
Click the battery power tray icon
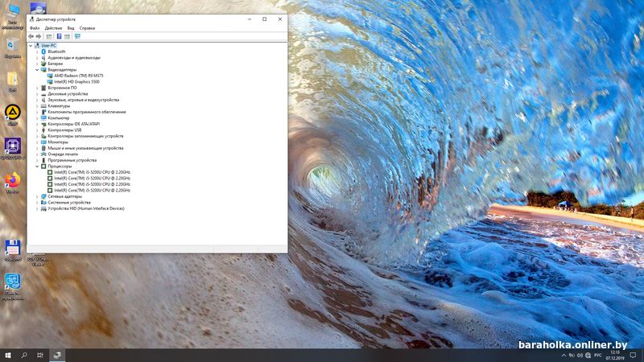click(572, 356)
